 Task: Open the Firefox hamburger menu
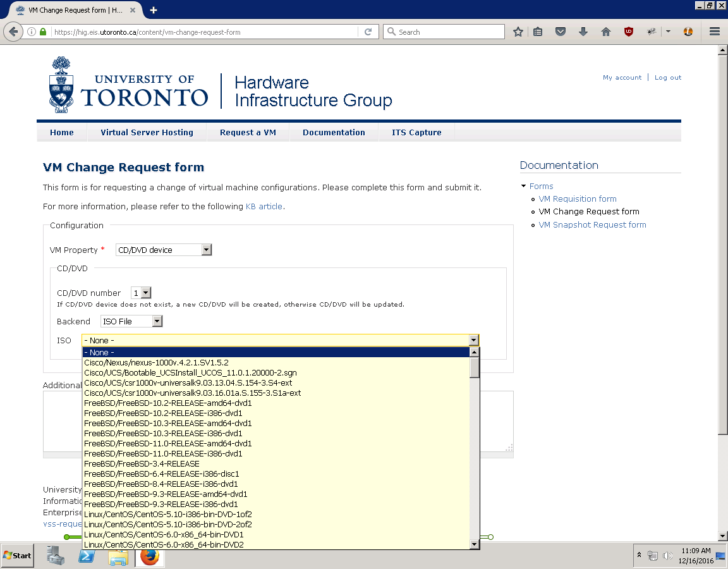coord(715,32)
